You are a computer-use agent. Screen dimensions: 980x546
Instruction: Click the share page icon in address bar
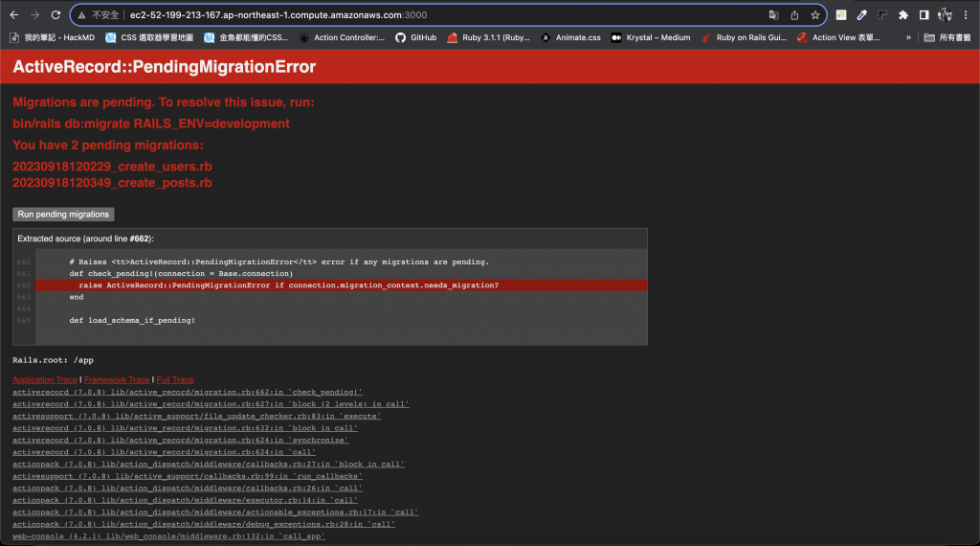(x=794, y=15)
